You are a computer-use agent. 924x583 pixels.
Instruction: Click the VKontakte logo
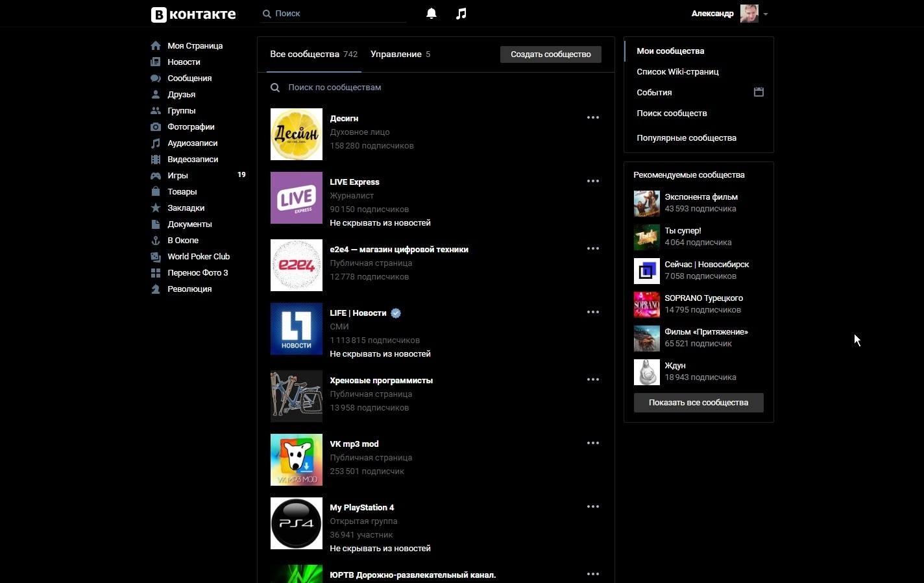pos(193,14)
